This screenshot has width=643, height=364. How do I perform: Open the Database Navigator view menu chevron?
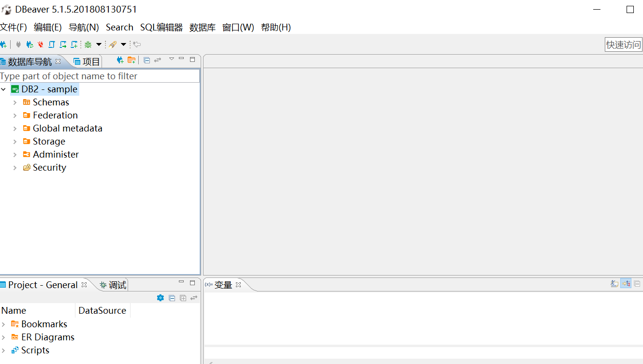pos(172,58)
